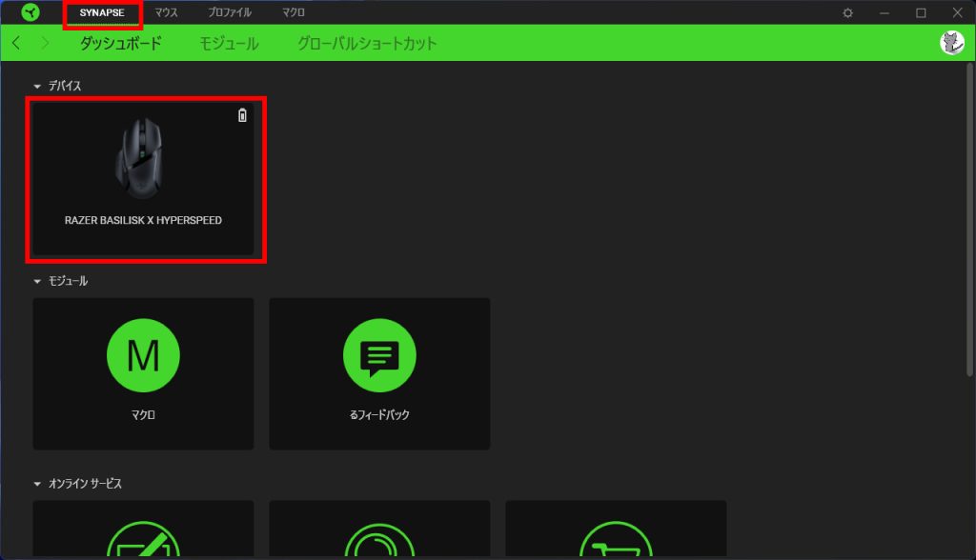Collapse the オンライン サービス section
Image resolution: width=976 pixels, height=560 pixels.
click(x=37, y=484)
